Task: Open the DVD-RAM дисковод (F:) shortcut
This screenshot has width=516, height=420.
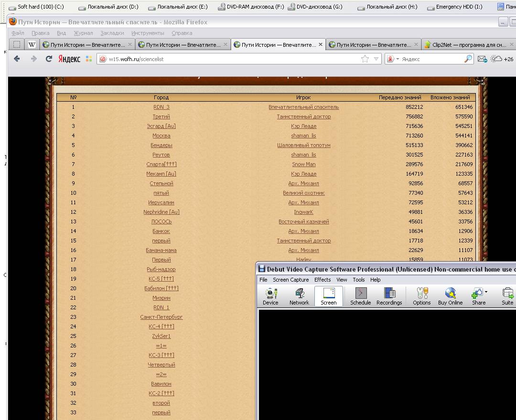Action: 251,7
